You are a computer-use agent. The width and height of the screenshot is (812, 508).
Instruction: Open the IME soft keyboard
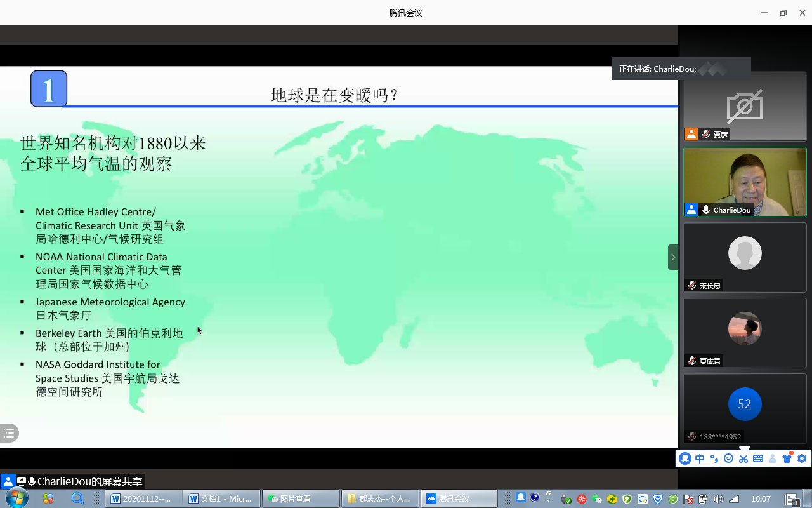[758, 458]
